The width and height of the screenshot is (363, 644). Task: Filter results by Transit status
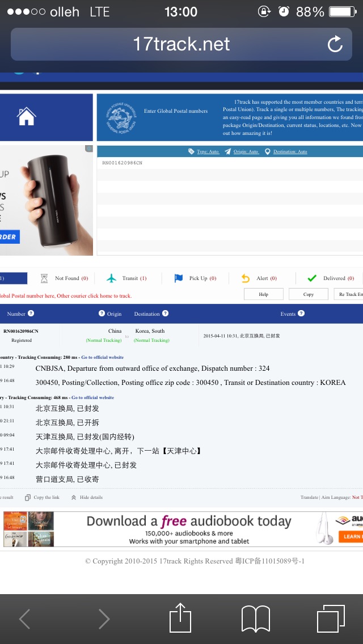[x=127, y=278]
